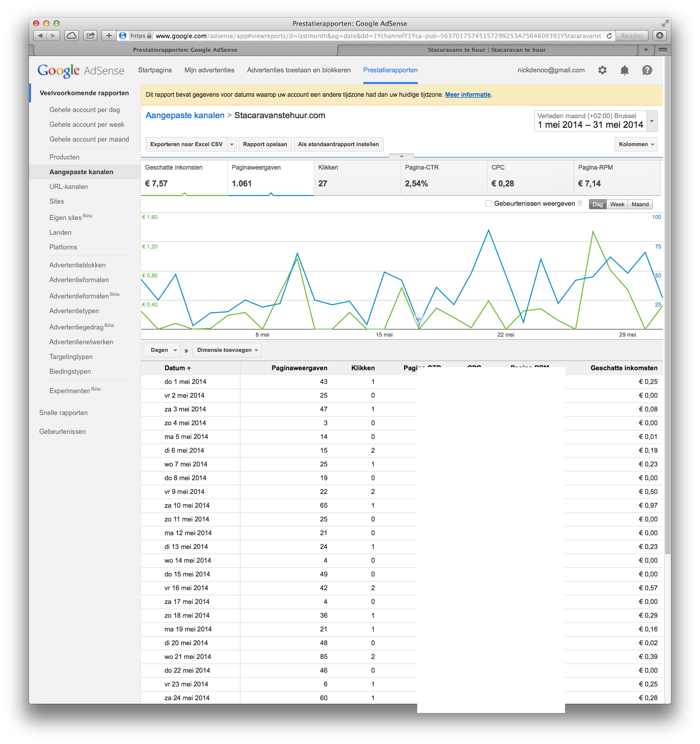Image resolution: width=700 pixels, height=744 pixels.
Task: Open the Targetingtypen sidebar report
Action: tap(71, 356)
